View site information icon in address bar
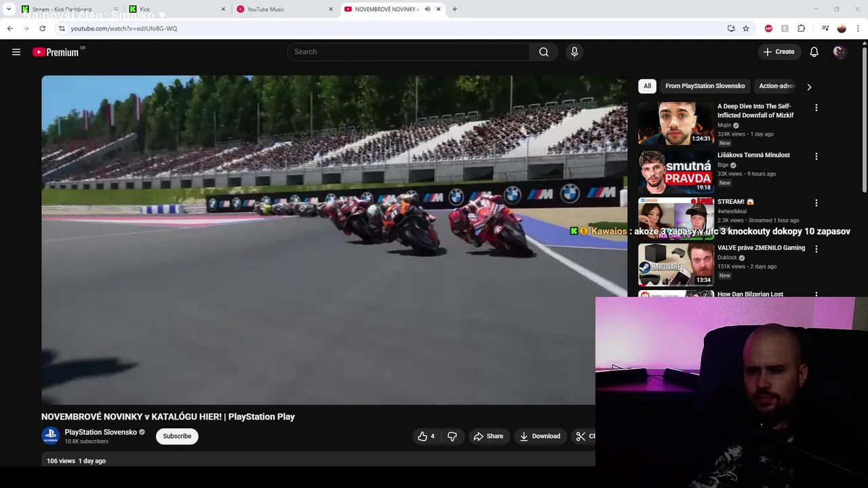This screenshot has height=488, width=868. (62, 28)
